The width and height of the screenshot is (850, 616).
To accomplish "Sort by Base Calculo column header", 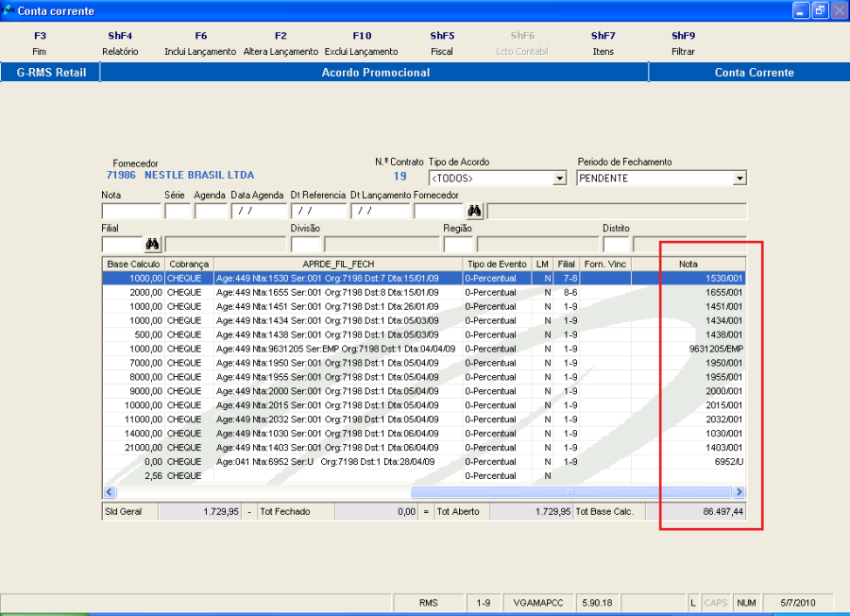I will (132, 265).
